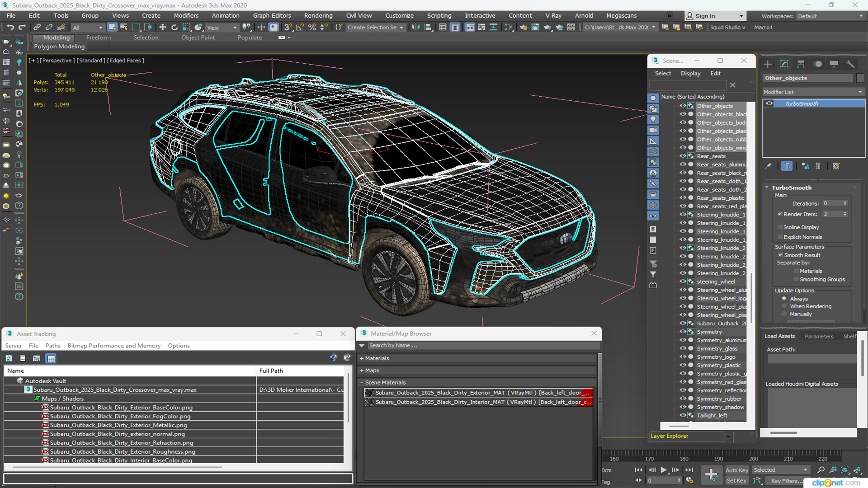Enable Explicit Normals checkbox
The height and width of the screenshot is (488, 868).
coord(780,237)
